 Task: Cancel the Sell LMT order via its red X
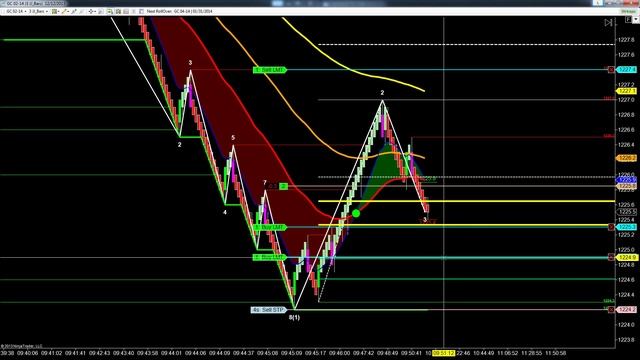point(611,70)
